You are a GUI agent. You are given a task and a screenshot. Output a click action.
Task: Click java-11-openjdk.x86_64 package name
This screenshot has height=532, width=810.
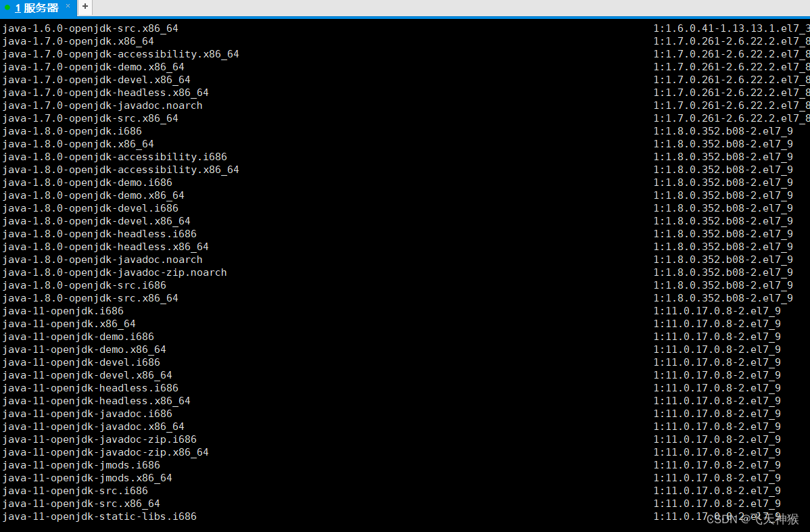69,324
